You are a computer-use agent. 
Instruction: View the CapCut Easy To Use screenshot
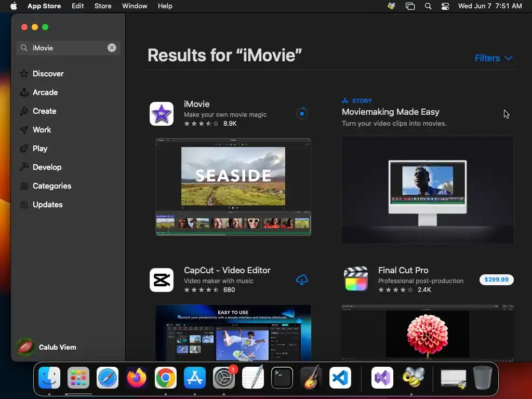pos(233,333)
